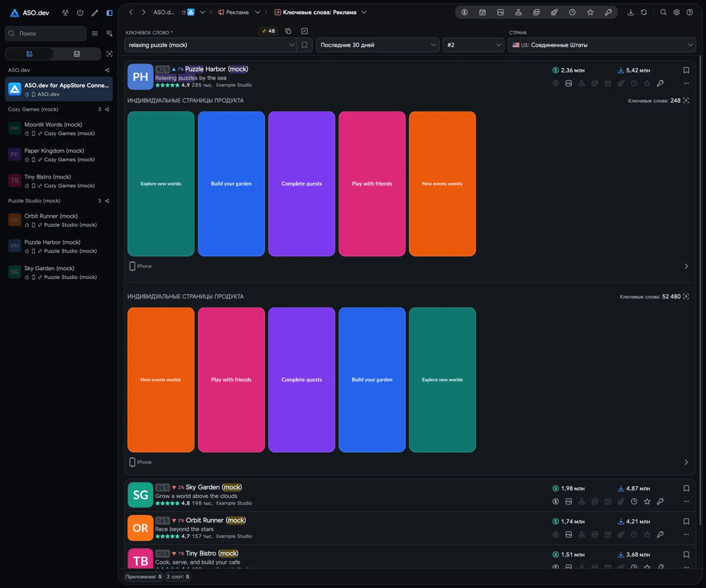Image resolution: width=706 pixels, height=588 pixels.
Task: Open the calendar events icon in top toolbar
Action: click(482, 12)
